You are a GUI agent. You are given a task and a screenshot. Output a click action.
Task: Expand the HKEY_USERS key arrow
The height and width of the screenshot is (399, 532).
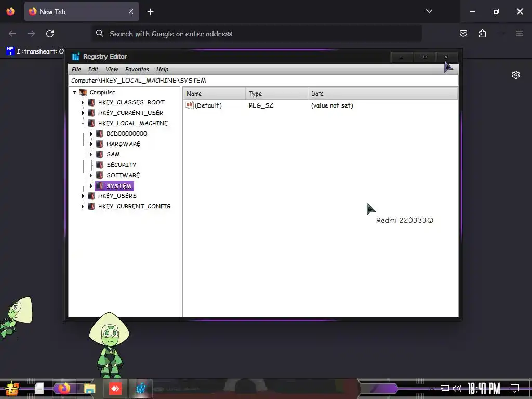[x=83, y=196]
